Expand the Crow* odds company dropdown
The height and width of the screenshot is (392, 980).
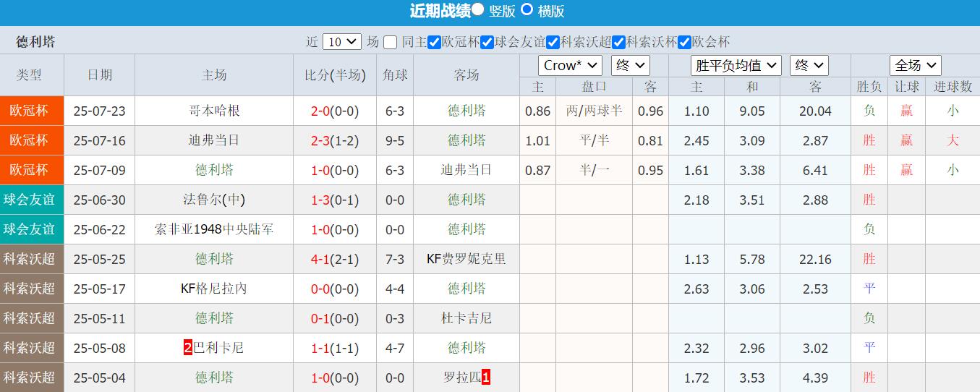coord(570,66)
